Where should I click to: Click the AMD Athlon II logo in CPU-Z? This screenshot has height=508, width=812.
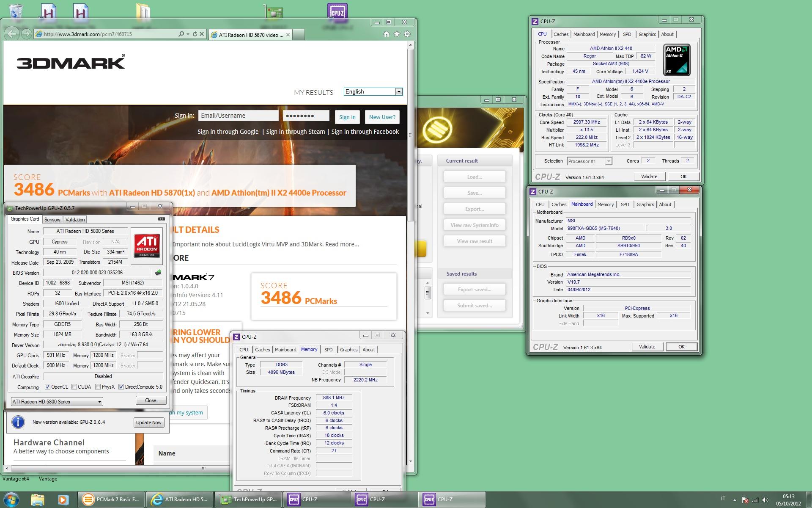click(677, 60)
